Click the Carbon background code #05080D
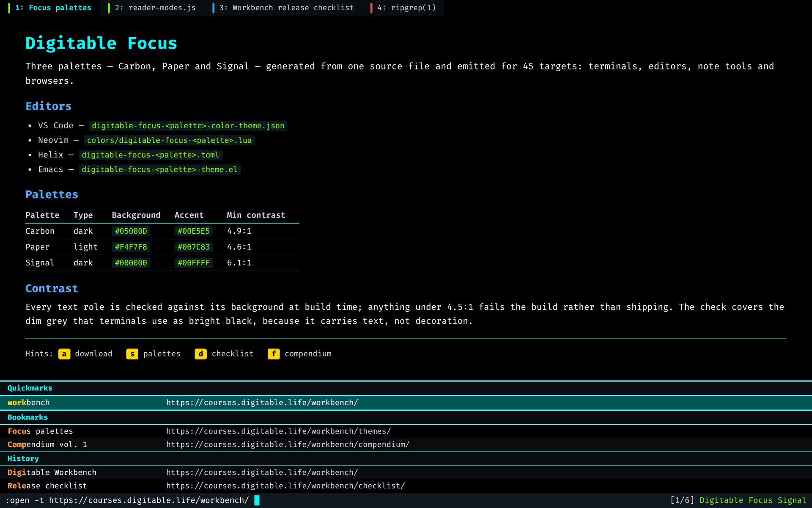The width and height of the screenshot is (812, 508). (131, 231)
